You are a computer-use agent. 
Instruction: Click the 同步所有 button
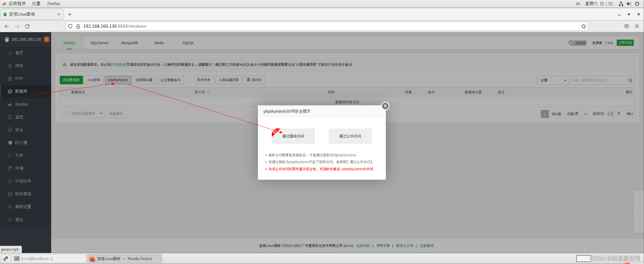pyautogui.click(x=204, y=80)
